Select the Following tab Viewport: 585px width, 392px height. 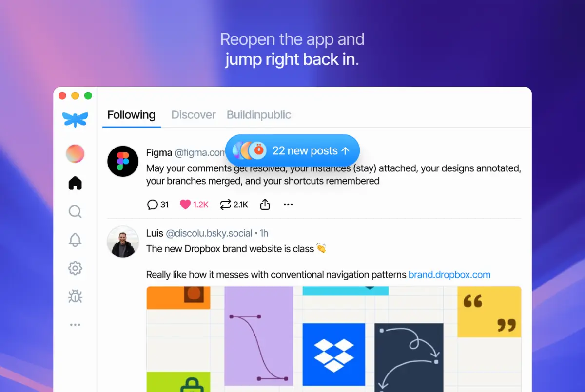coord(131,115)
